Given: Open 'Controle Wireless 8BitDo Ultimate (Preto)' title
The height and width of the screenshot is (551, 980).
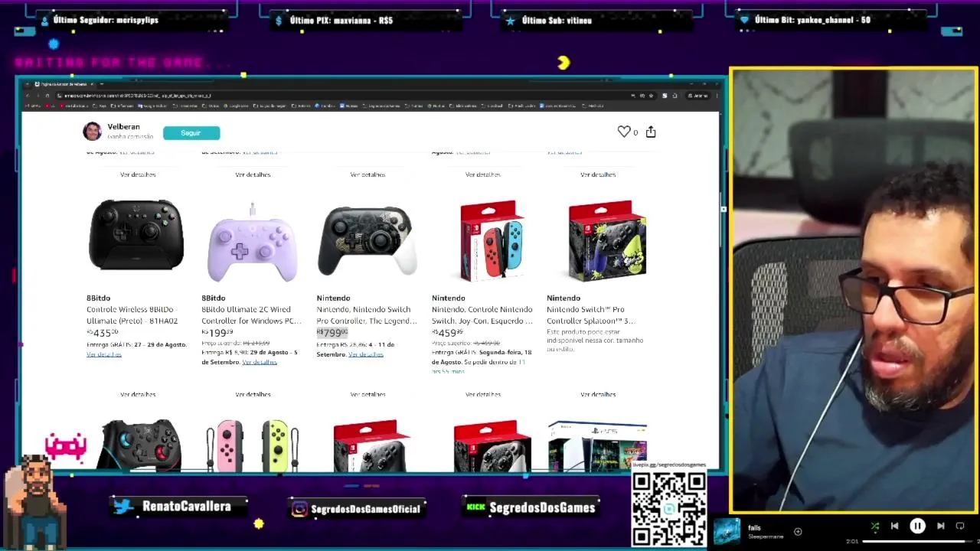Looking at the screenshot, I should point(132,315).
